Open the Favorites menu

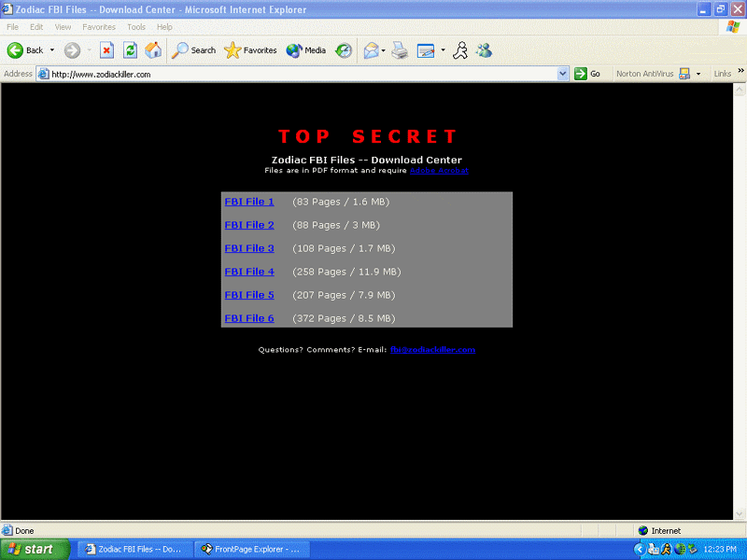click(x=99, y=27)
